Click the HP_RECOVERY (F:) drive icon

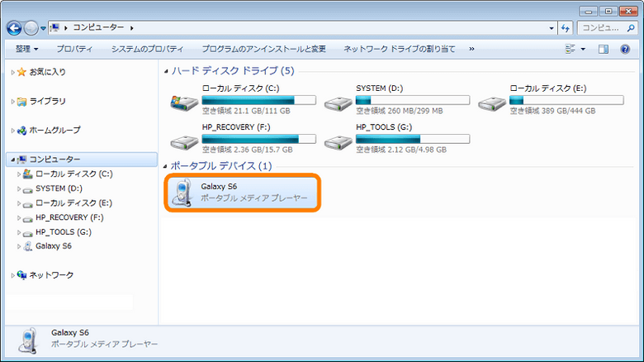click(x=184, y=142)
